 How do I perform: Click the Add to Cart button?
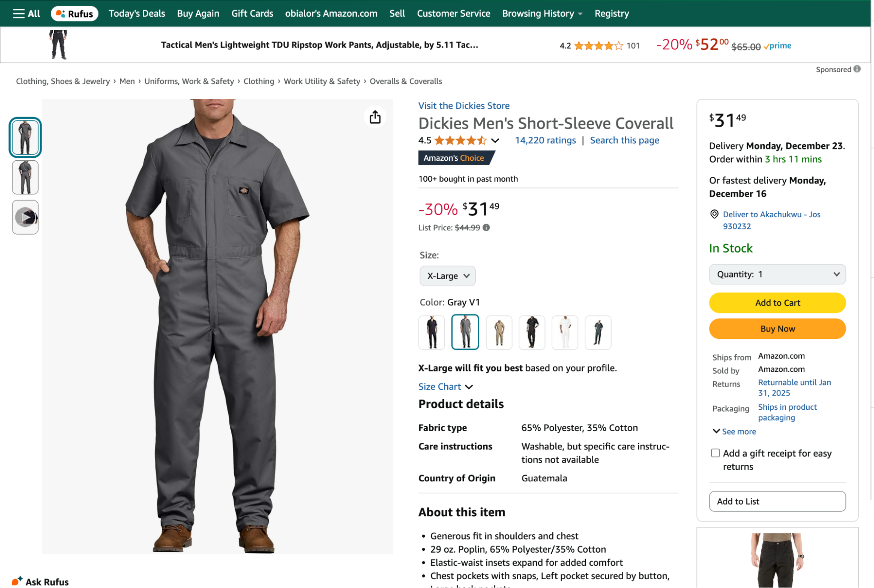pyautogui.click(x=777, y=302)
